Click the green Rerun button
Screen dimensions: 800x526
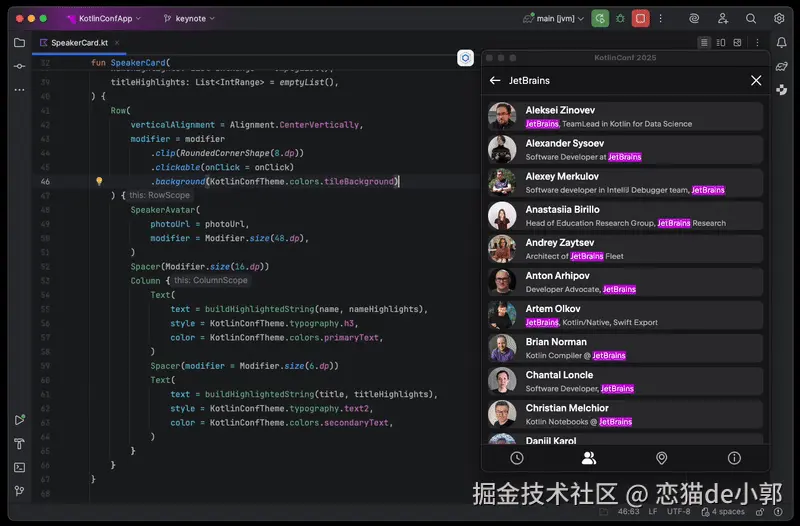pyautogui.click(x=600, y=19)
